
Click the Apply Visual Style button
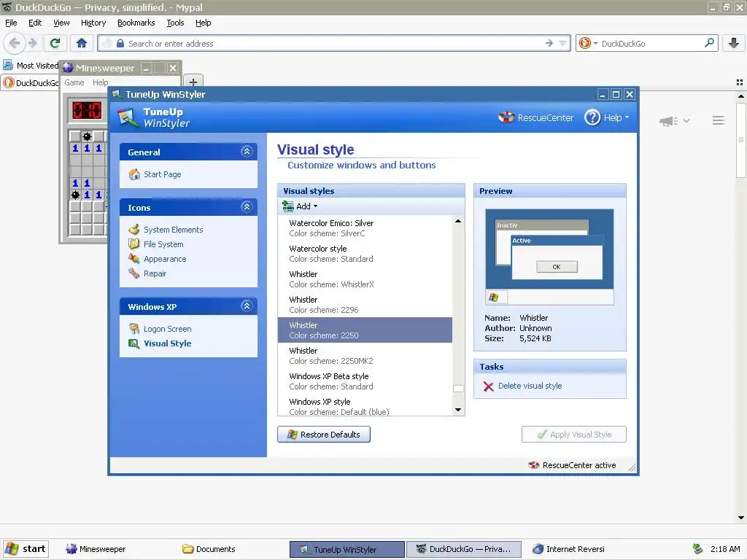pos(574,435)
